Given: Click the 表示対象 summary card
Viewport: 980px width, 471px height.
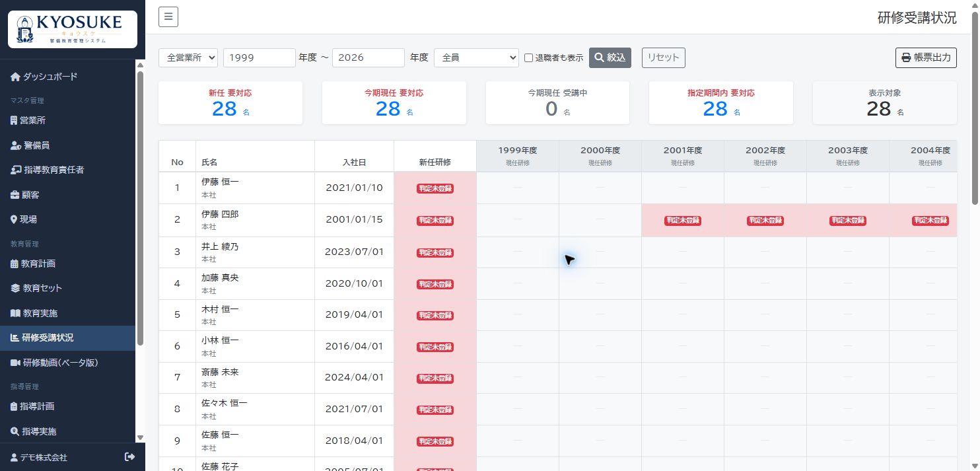Looking at the screenshot, I should (885, 102).
